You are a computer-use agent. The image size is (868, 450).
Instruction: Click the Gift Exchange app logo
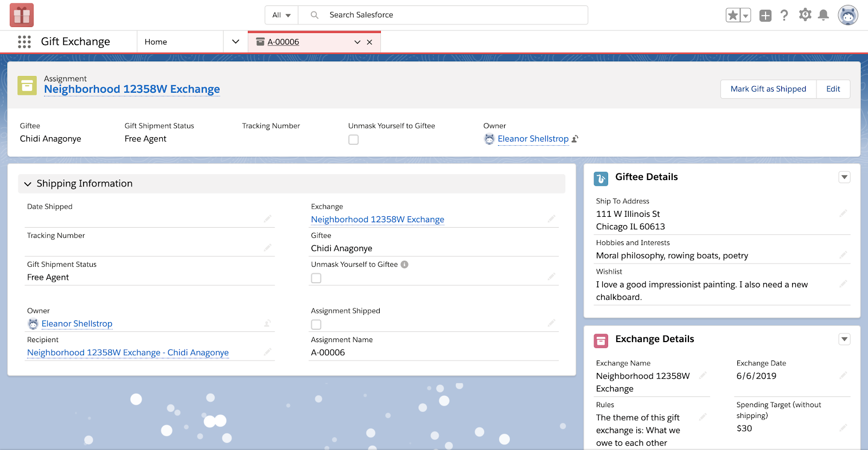[22, 15]
